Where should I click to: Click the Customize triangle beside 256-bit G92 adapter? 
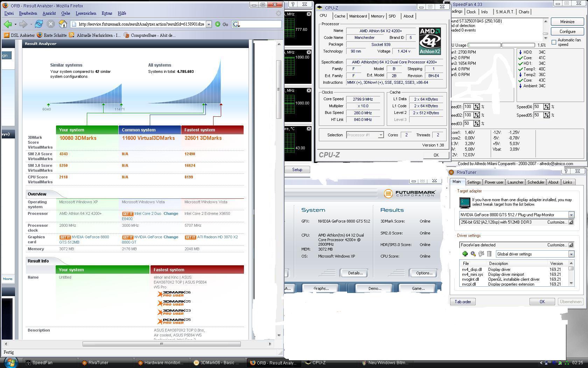click(x=571, y=222)
